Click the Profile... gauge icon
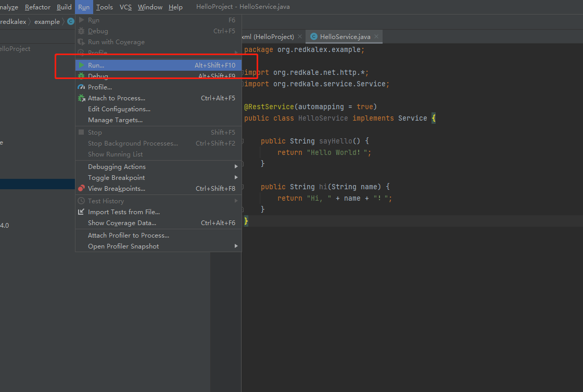 (81, 87)
